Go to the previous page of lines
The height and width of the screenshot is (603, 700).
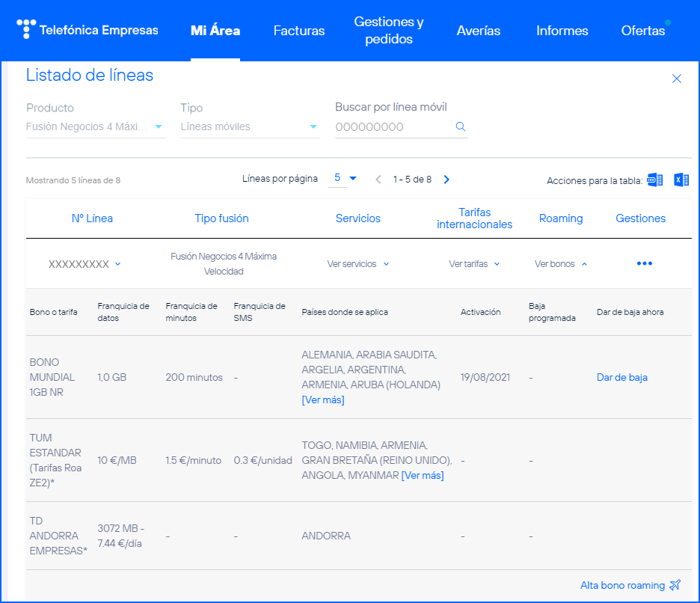tap(378, 180)
